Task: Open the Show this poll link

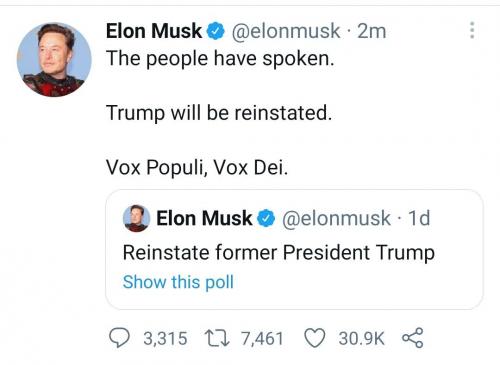Action: point(178,282)
